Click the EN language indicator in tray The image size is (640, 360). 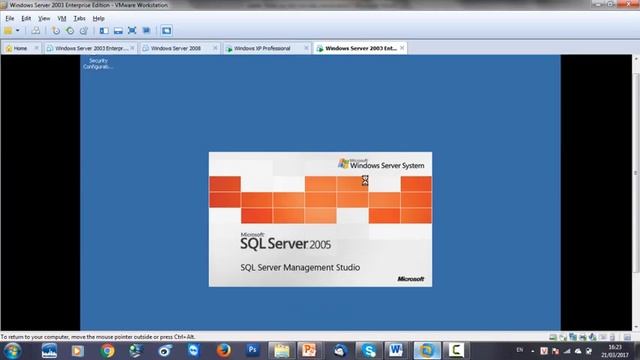pos(520,350)
